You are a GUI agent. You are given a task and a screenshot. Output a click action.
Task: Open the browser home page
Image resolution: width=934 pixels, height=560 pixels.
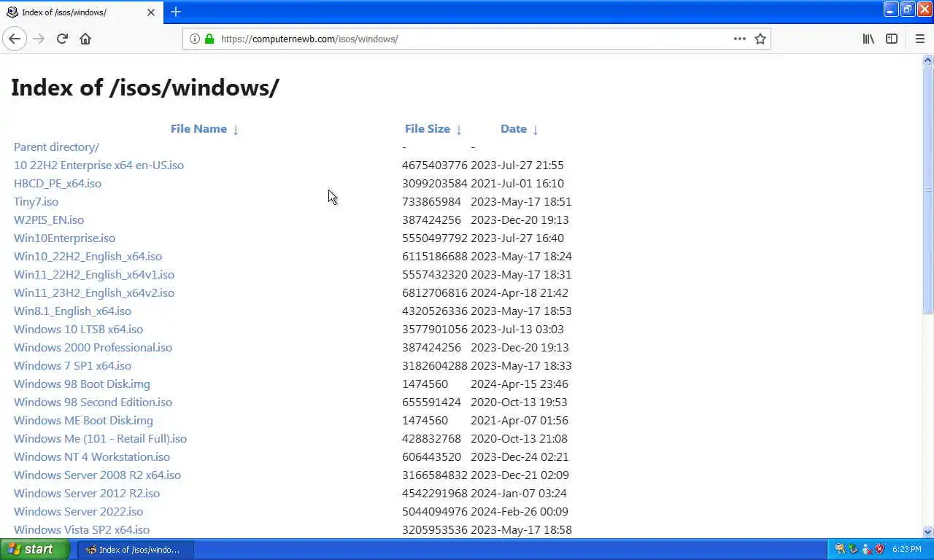click(85, 39)
